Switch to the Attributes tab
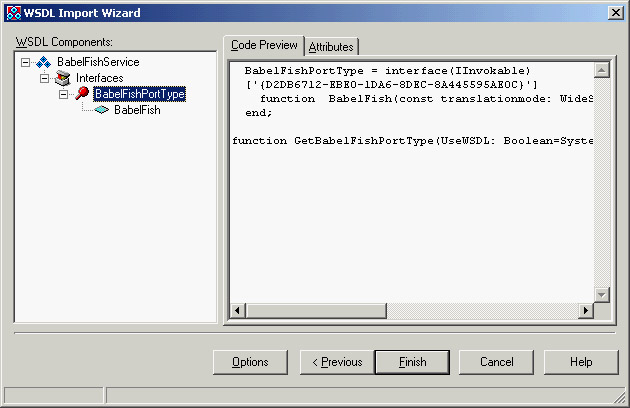Image resolution: width=630 pixels, height=408 pixels. pyautogui.click(x=331, y=47)
